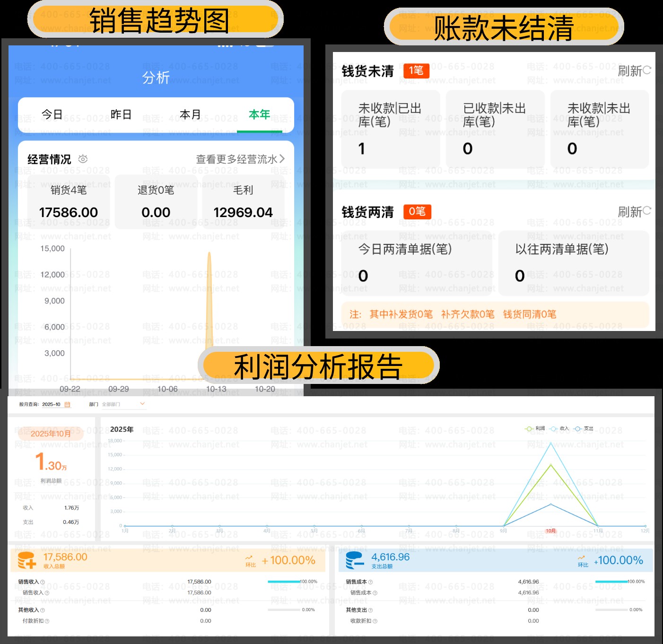Screen dimensions: 663x644
Task: Click the orange coins-plus icon beside 收入总额
Action: coord(27,560)
